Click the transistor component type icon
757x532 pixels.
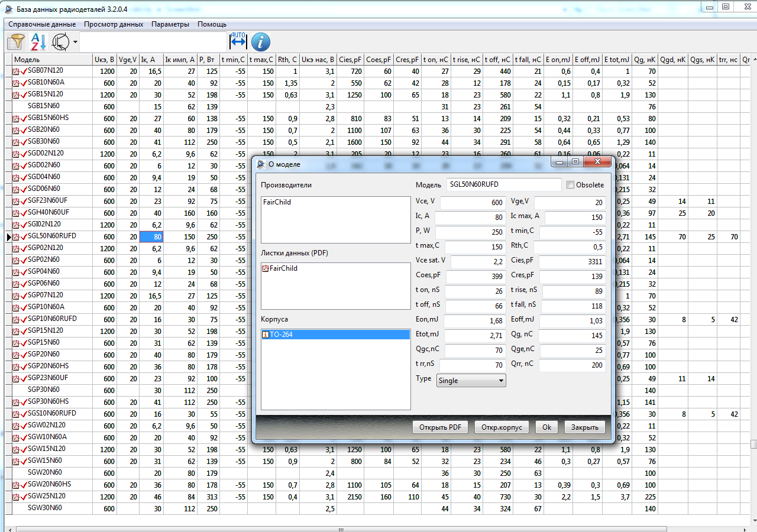[60, 41]
